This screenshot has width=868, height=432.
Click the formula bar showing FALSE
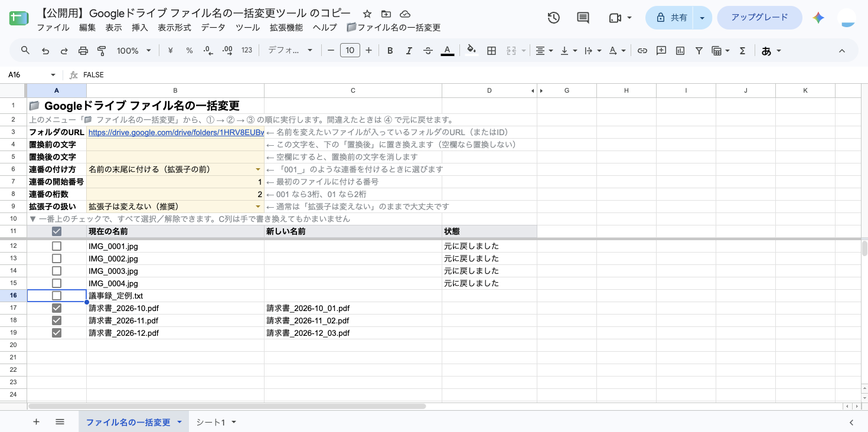tap(472, 75)
